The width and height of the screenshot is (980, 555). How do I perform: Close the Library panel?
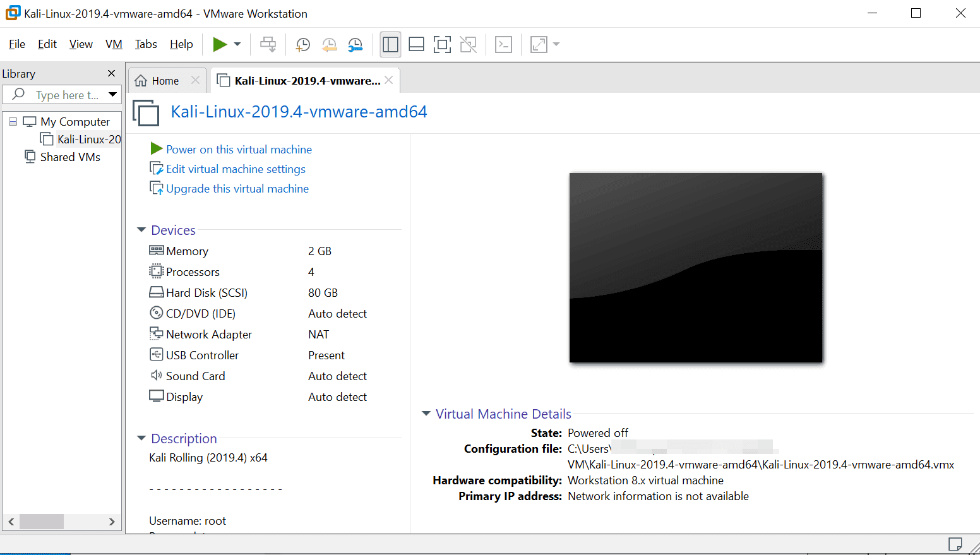[112, 73]
